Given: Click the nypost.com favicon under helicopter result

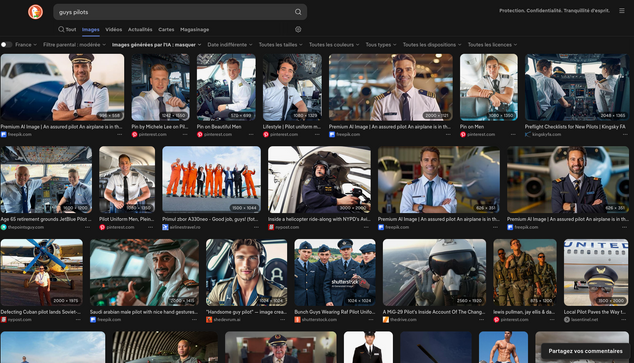Looking at the screenshot, I should [x=271, y=227].
